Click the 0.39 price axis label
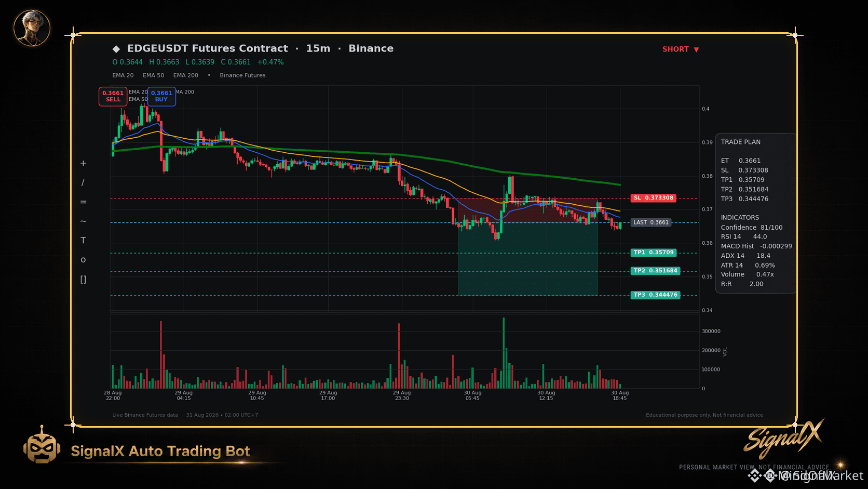Viewport: 868px width, 489px height. click(707, 142)
